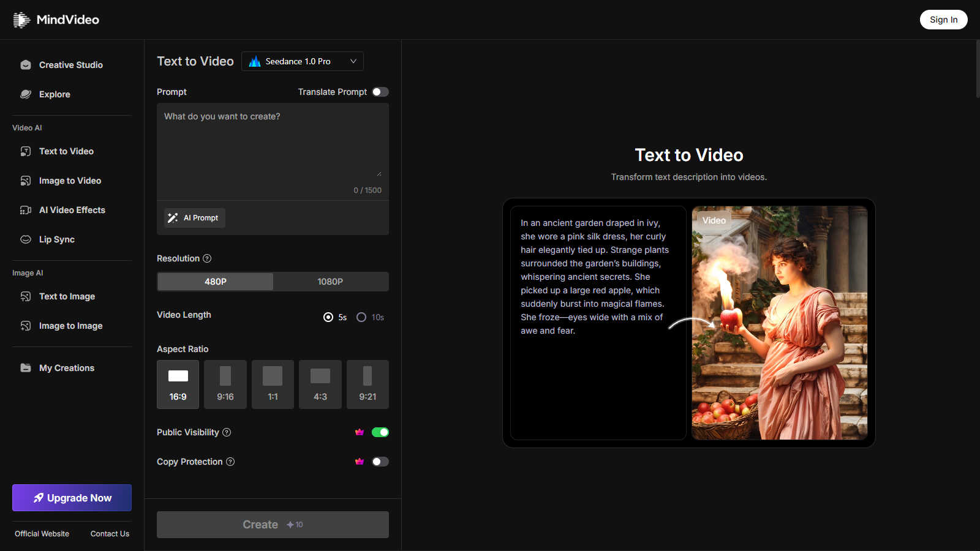Select 480P resolution
980x551 pixels.
(x=215, y=282)
